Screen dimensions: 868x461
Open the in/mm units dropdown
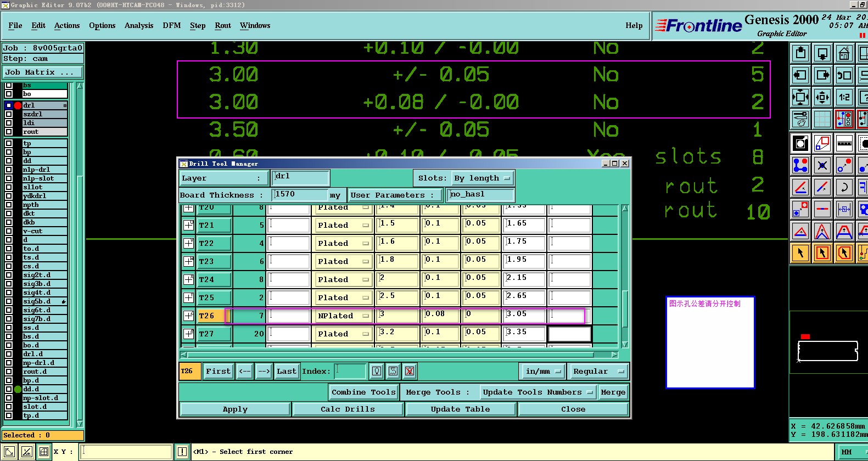coord(543,372)
